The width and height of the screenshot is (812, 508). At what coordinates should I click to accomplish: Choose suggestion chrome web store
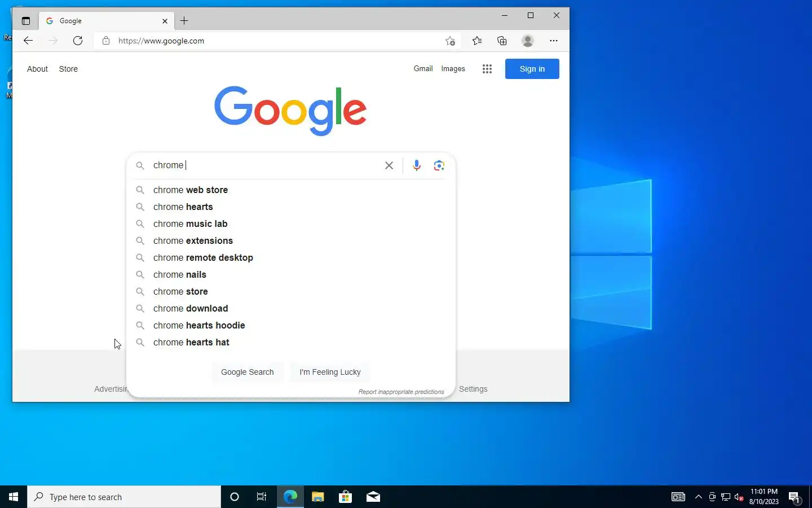pyautogui.click(x=291, y=190)
